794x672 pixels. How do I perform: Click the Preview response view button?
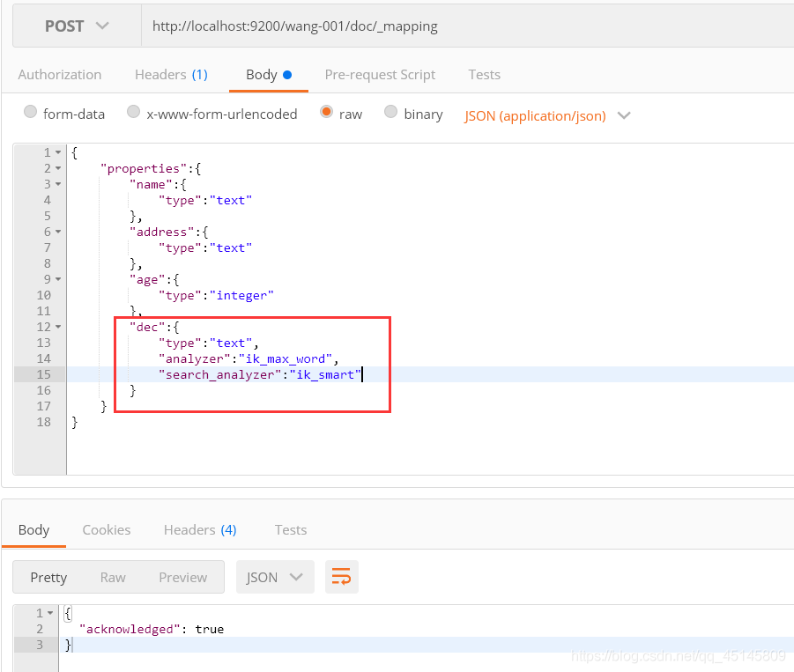(x=183, y=577)
